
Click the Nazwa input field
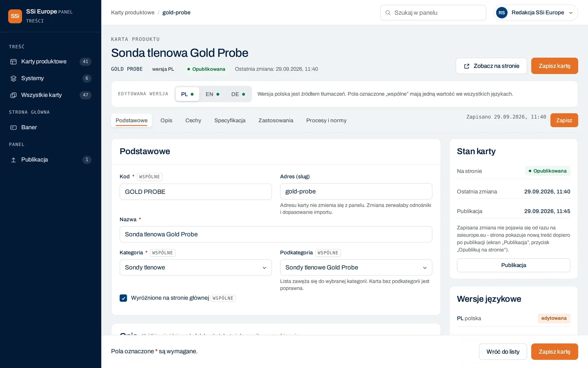276,234
